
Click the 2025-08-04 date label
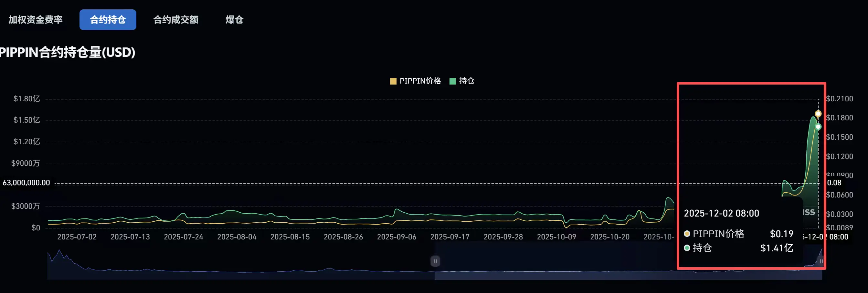(237, 237)
